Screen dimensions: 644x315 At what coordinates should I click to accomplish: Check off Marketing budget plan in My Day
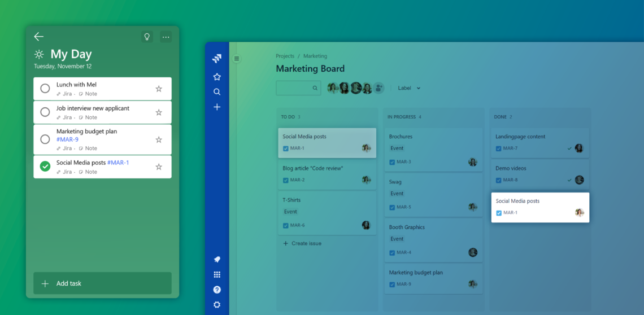(45, 139)
